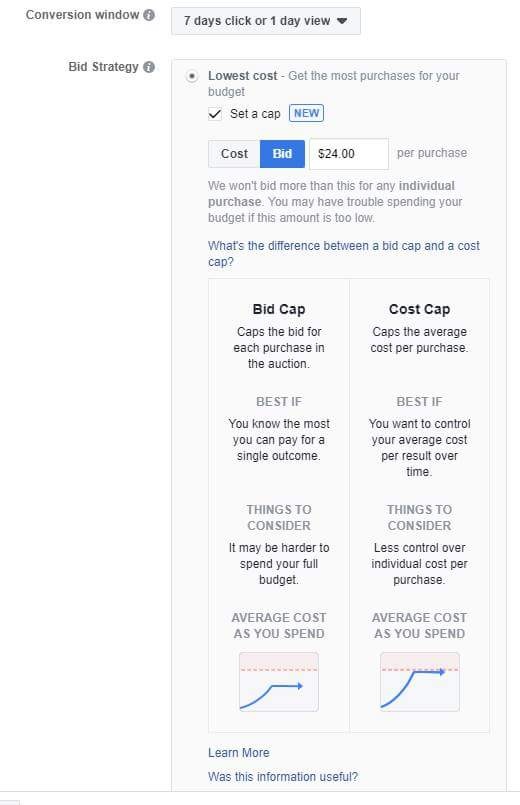Click the Bid Cap average cost chart
Image resolution: width=520 pixels, height=805 pixels.
(279, 682)
